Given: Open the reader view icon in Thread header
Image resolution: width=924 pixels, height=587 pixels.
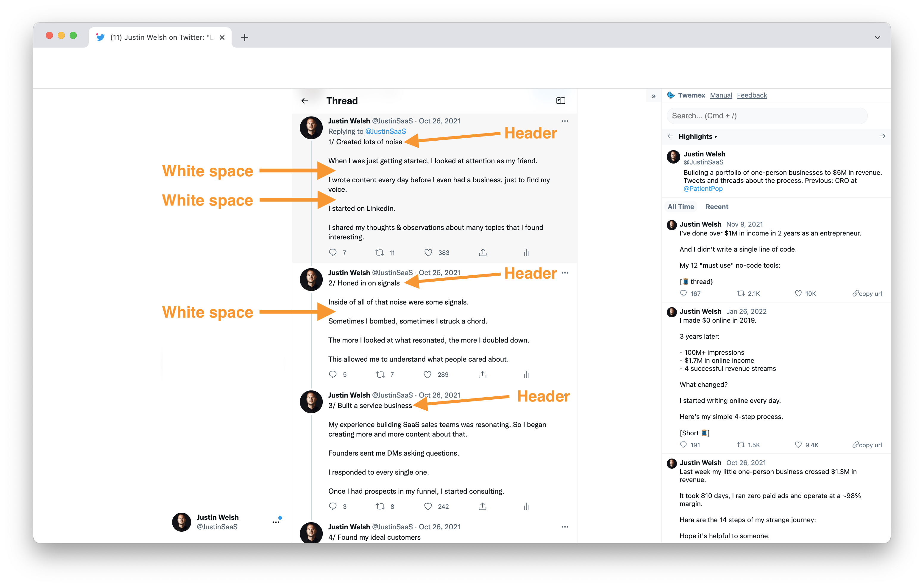Looking at the screenshot, I should click(x=561, y=101).
